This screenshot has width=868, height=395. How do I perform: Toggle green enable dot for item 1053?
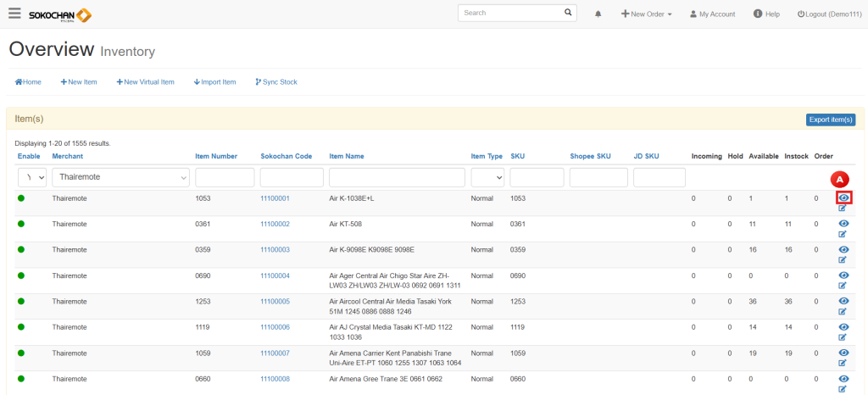(x=21, y=198)
